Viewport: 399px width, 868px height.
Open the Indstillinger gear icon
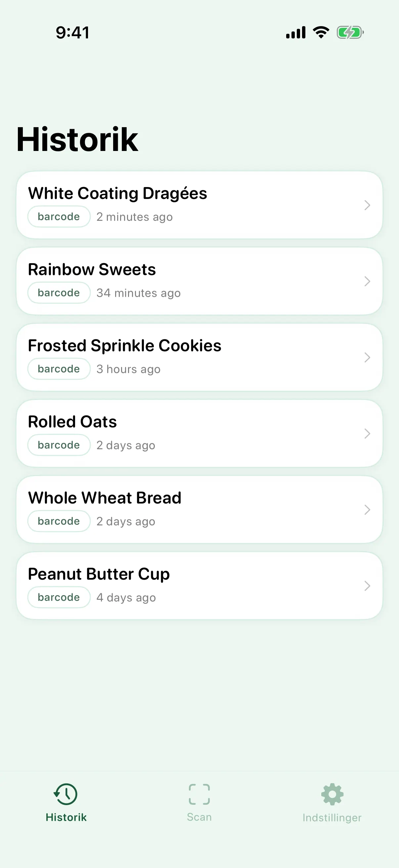[x=332, y=794]
